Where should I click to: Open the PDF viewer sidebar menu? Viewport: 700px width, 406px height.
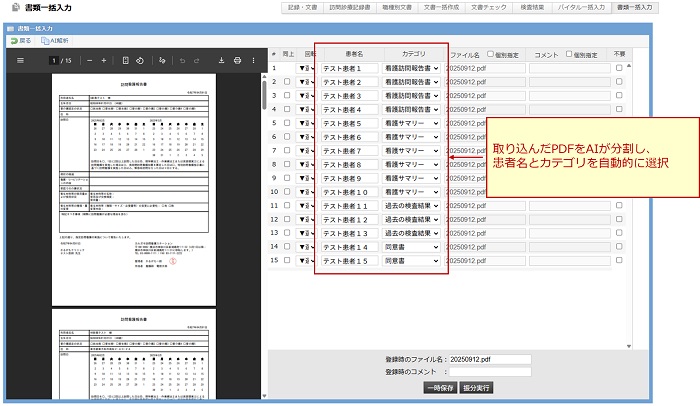click(x=20, y=60)
